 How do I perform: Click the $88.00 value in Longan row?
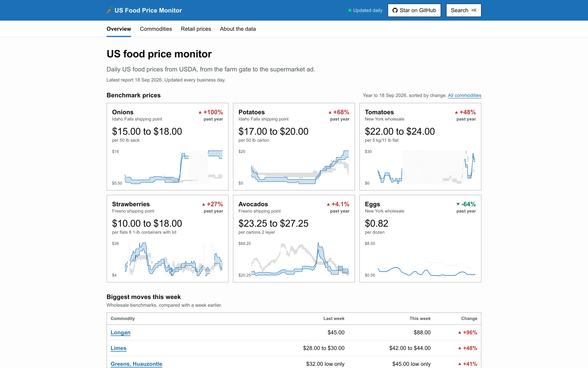(x=422, y=332)
